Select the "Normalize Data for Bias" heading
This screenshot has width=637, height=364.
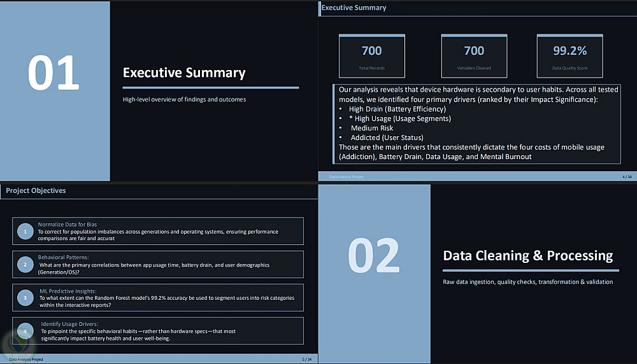tap(68, 225)
